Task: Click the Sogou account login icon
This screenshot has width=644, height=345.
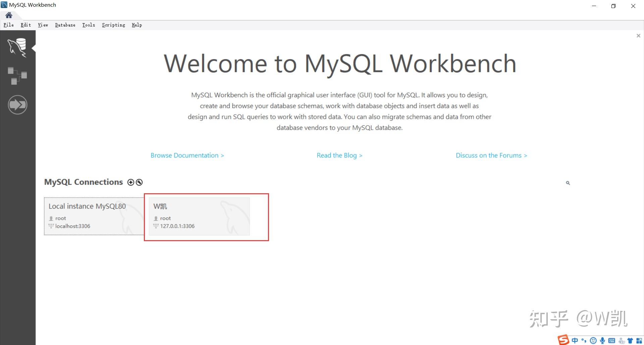Action: pos(621,341)
